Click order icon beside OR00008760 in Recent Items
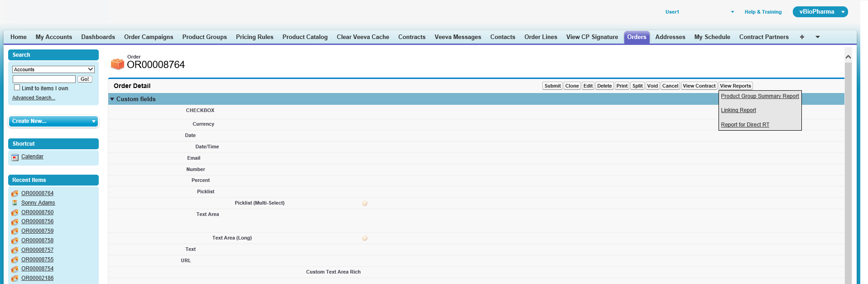This screenshot has width=868, height=284. pos(15,212)
